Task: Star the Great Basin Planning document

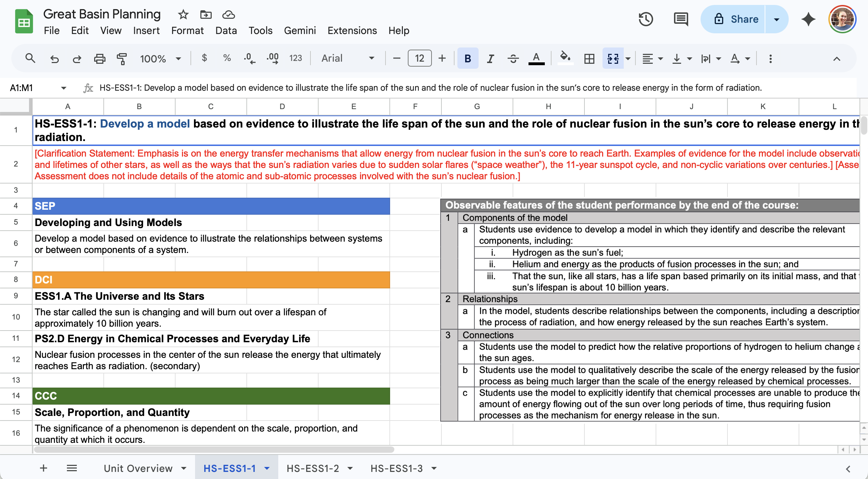Action: [x=183, y=15]
